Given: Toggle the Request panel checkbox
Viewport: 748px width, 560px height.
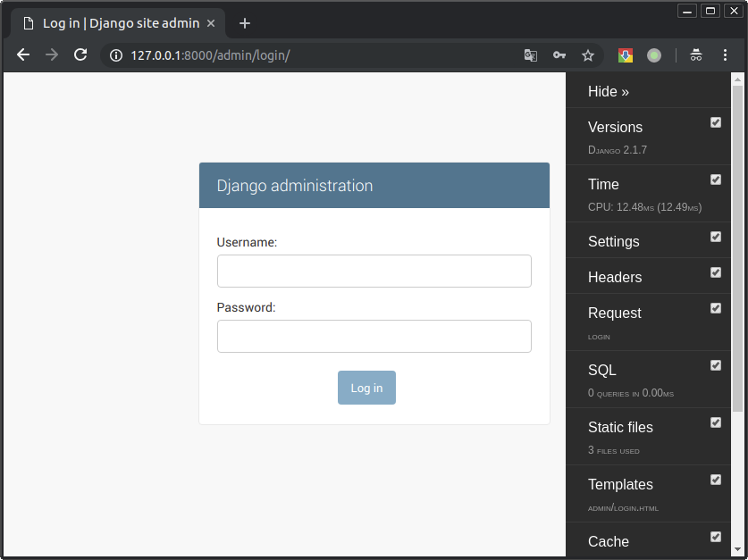Looking at the screenshot, I should tap(716, 308).
